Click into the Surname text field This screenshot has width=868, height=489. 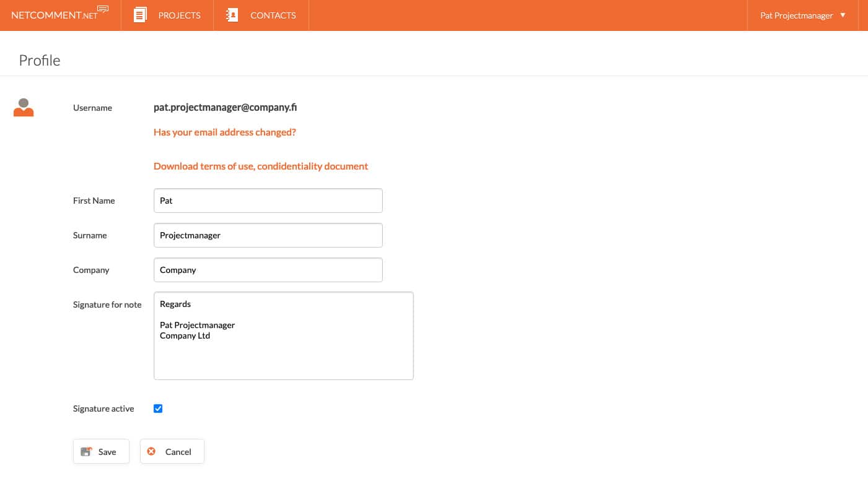[268, 235]
